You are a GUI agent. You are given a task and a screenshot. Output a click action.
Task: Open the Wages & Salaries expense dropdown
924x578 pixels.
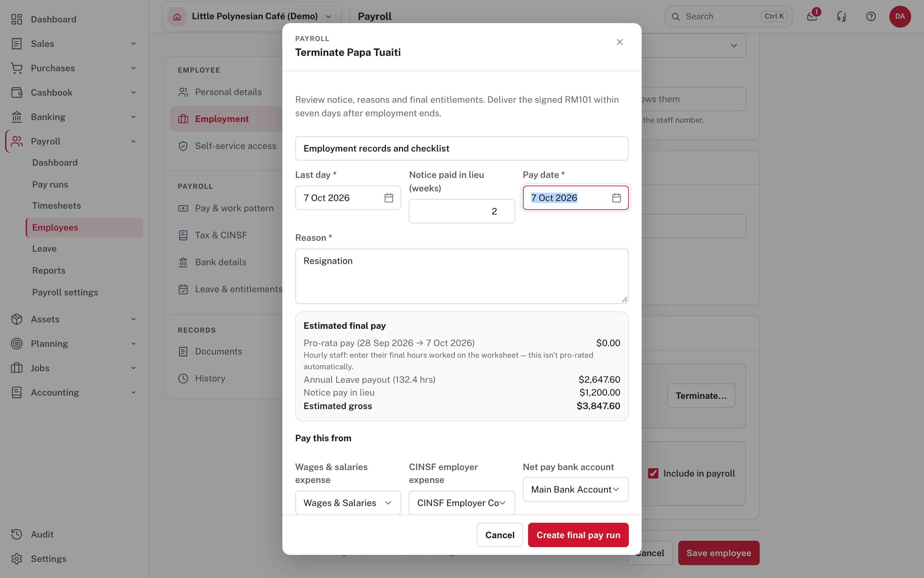[x=348, y=503]
